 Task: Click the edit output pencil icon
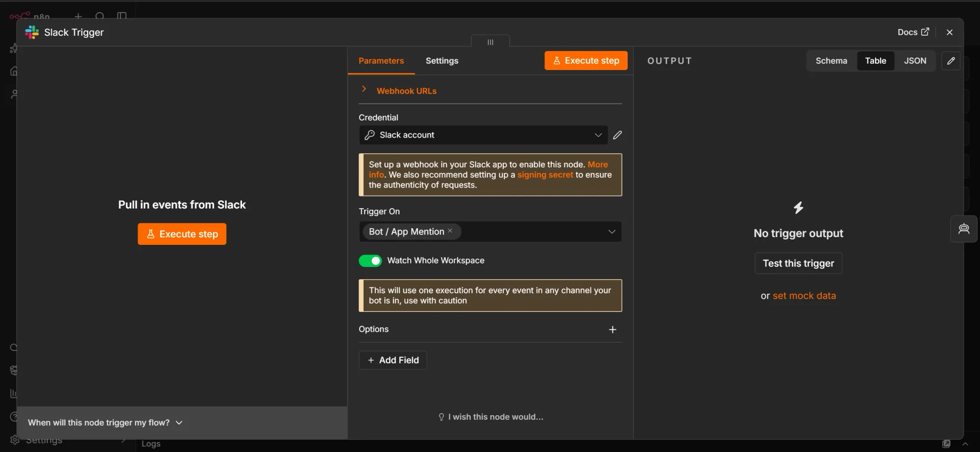(951, 61)
